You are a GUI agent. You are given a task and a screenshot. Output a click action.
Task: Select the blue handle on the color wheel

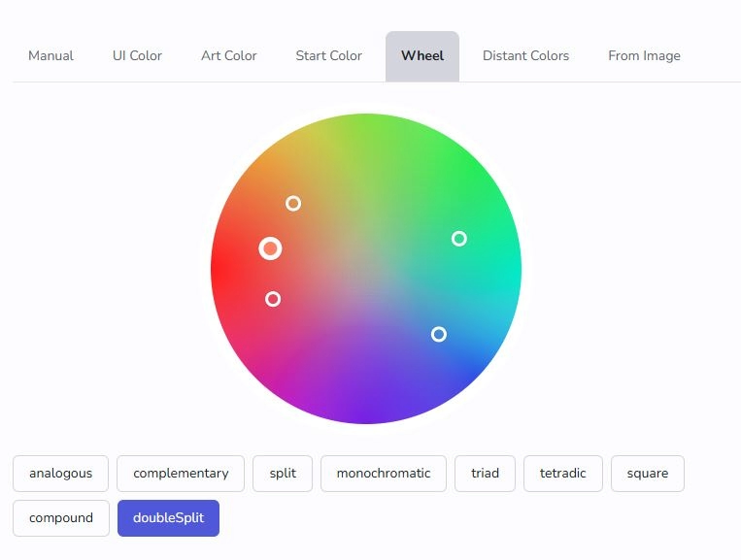[x=439, y=334]
